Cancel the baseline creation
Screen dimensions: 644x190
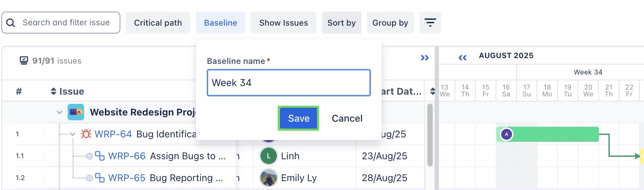347,118
